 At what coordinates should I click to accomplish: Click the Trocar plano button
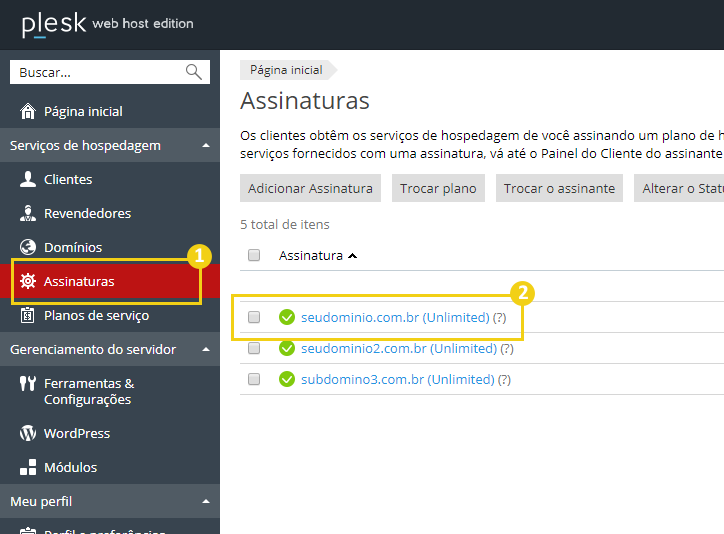(438, 188)
